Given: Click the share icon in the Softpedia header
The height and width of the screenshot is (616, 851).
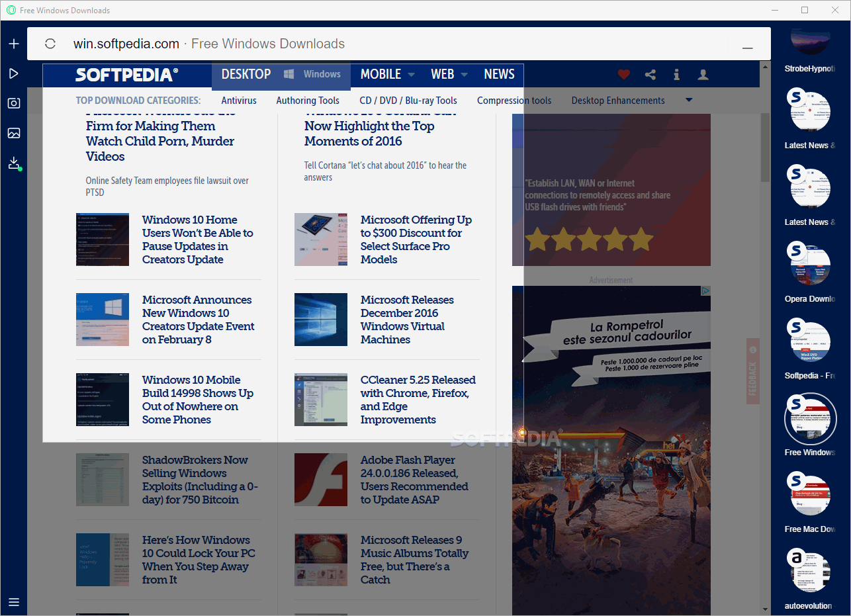Looking at the screenshot, I should coord(650,75).
